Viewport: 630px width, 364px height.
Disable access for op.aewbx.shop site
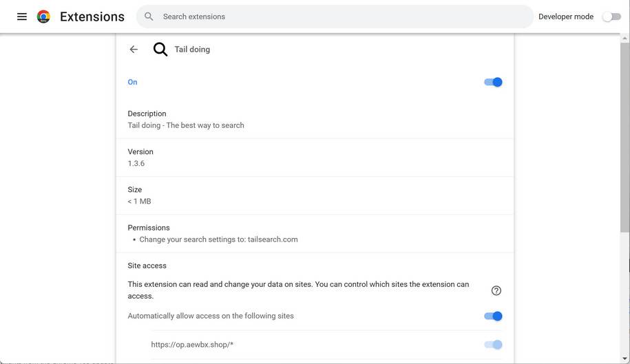coord(493,345)
